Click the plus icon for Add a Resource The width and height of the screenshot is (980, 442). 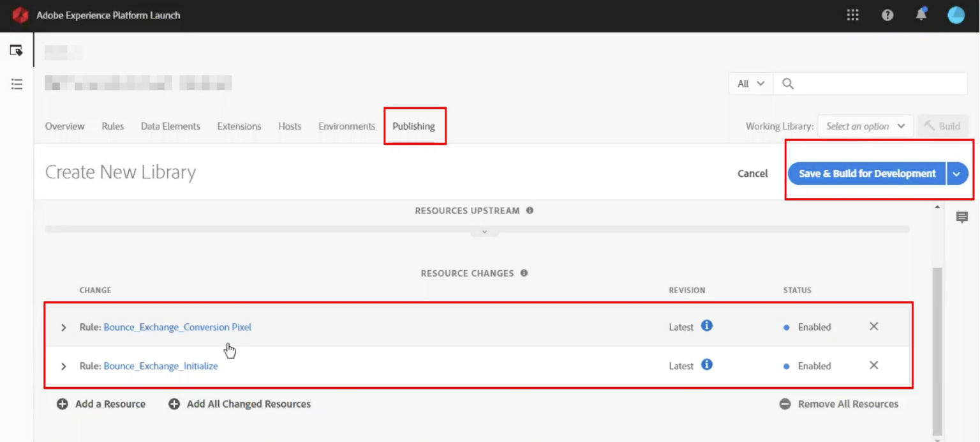click(63, 404)
